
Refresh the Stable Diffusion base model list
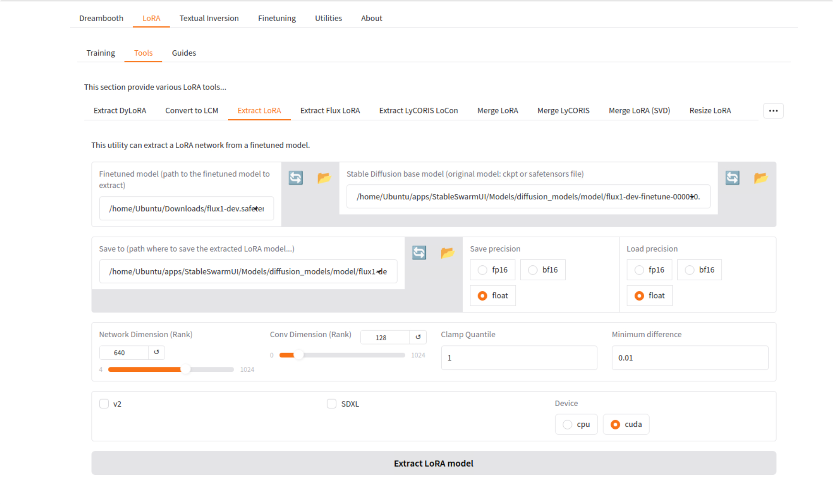732,178
